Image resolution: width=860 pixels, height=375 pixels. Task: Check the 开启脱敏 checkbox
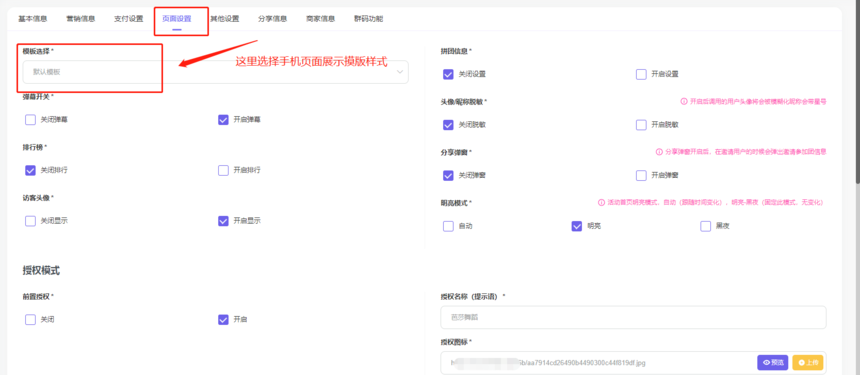[x=641, y=124]
